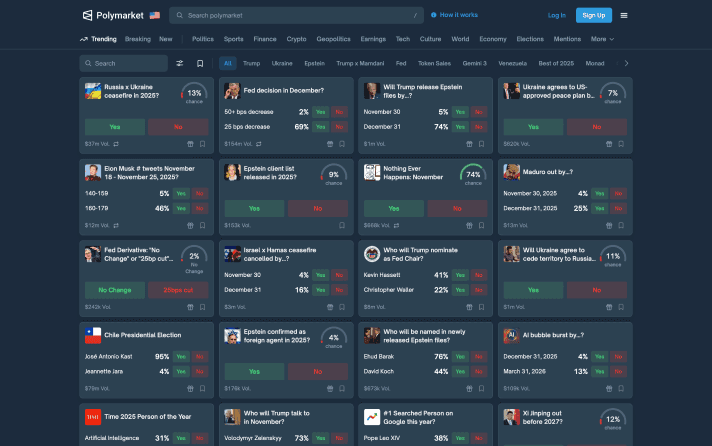
Task: Click the 13% chance gauge on Russia x Ukraine ceasefire
Action: [194, 94]
